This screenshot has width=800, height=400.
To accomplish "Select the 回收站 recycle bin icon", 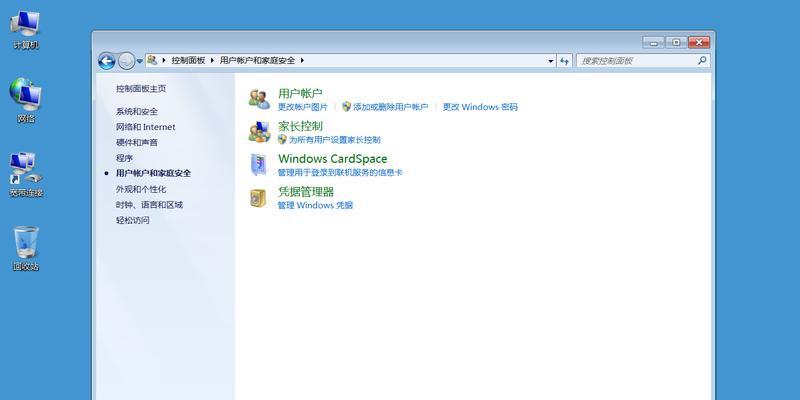I will tap(26, 248).
